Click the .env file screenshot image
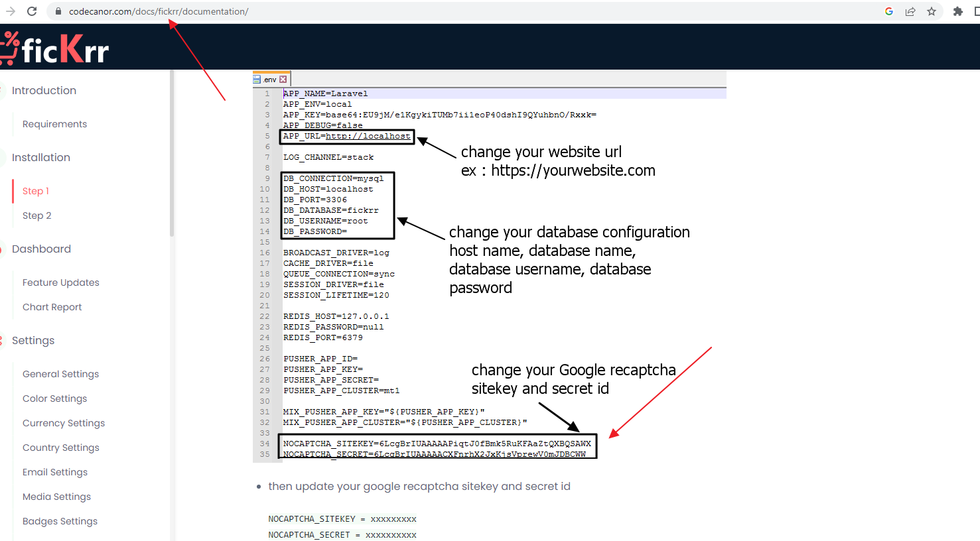Screen dimensions: 980x541 (490, 267)
